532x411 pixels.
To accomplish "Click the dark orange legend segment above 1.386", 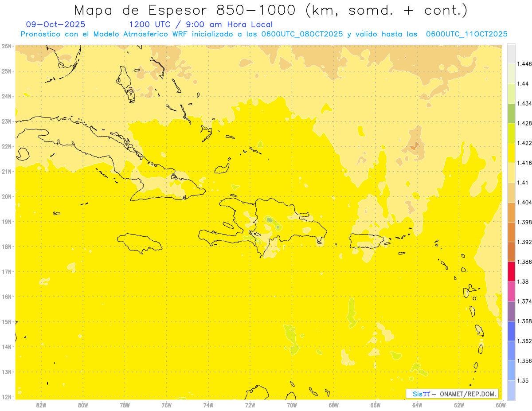I will click(x=511, y=252).
